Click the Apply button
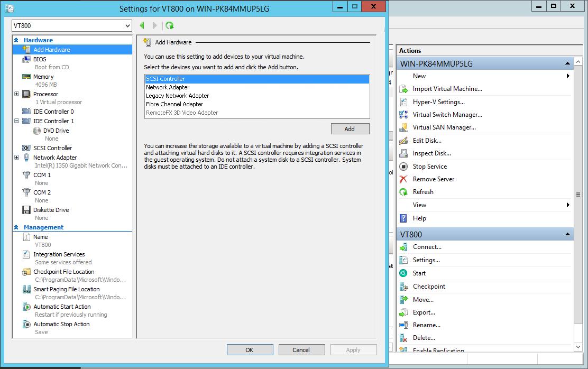 pyautogui.click(x=353, y=350)
